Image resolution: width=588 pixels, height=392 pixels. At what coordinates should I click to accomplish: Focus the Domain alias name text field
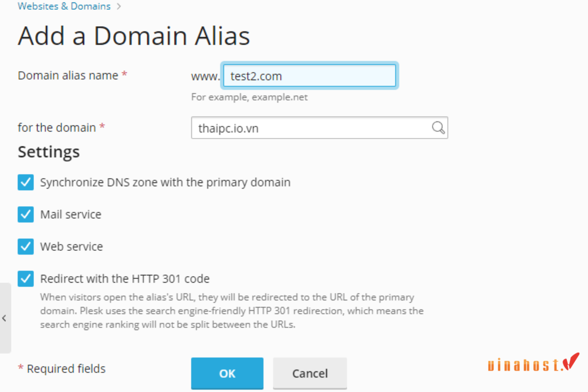click(x=310, y=75)
